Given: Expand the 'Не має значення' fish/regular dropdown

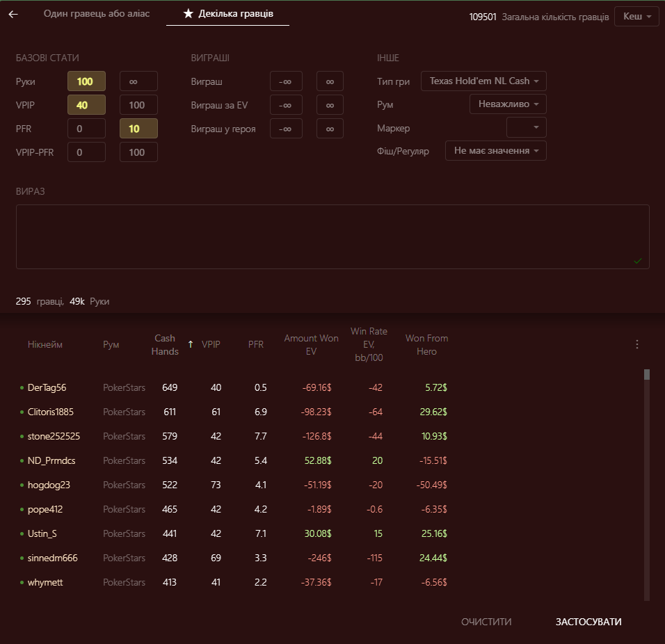Looking at the screenshot, I should tap(496, 150).
